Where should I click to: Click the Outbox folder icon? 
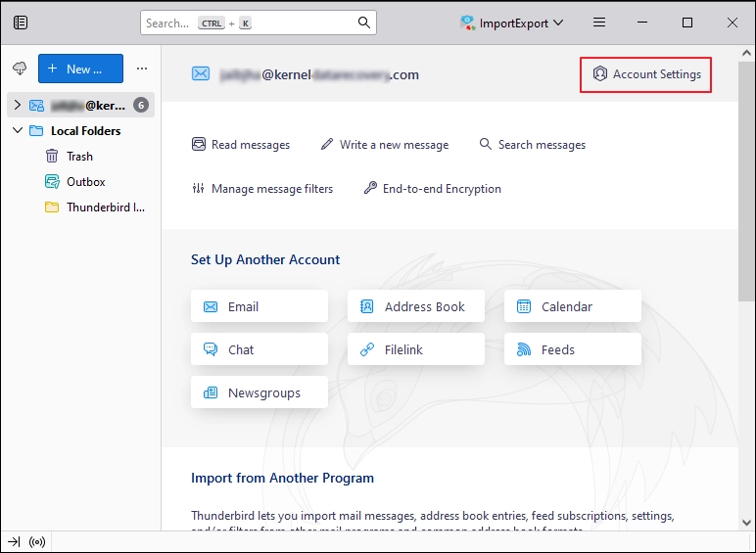[x=52, y=182]
